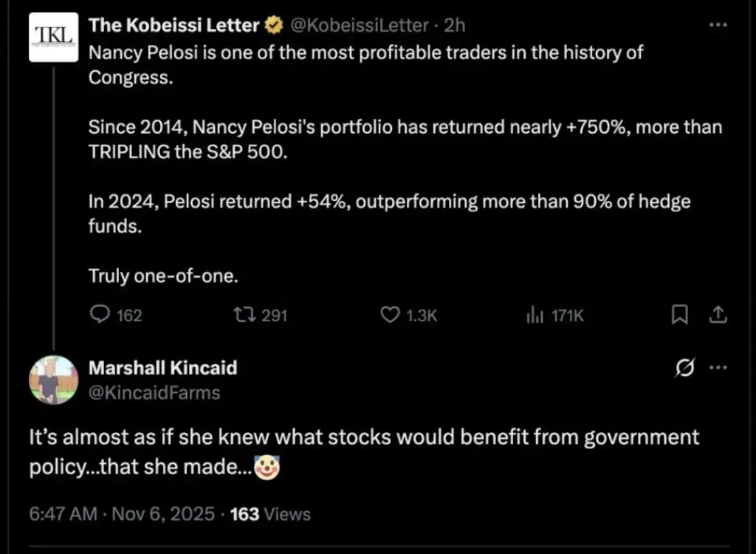View analytics icon showing 171K views

pyautogui.click(x=535, y=315)
